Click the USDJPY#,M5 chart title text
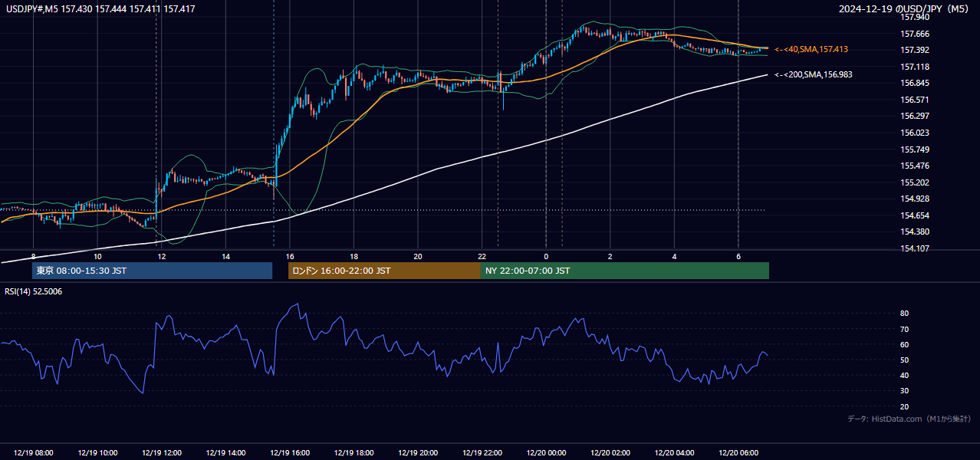The width and height of the screenshot is (980, 460). pos(100,8)
